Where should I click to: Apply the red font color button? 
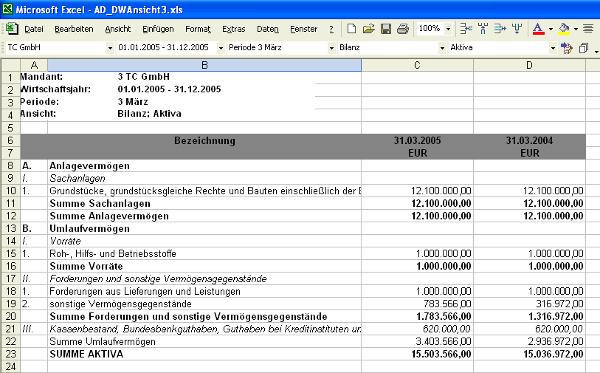coord(538,29)
